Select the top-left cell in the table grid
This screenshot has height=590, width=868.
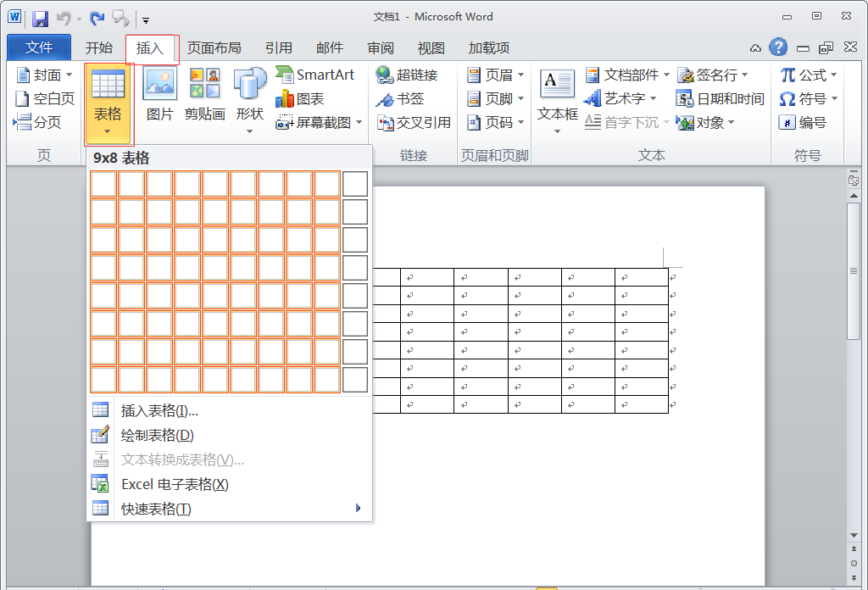[x=103, y=184]
